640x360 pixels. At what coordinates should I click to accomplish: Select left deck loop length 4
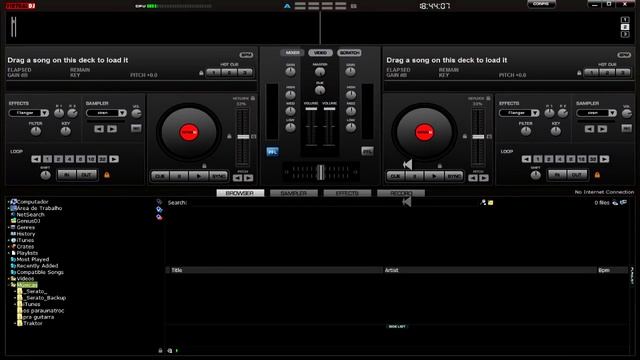(x=69, y=159)
